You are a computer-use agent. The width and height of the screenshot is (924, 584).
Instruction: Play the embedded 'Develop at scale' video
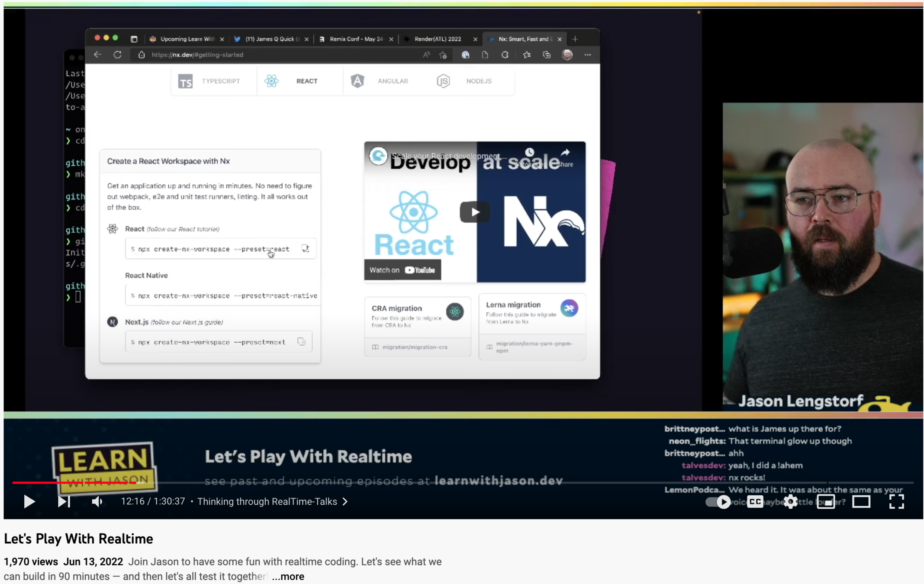[474, 212]
